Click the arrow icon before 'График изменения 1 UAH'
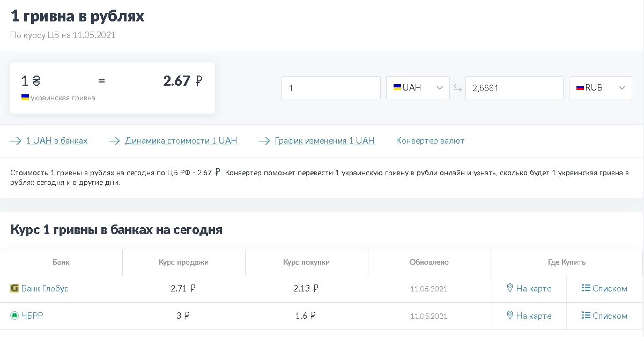This screenshot has height=337, width=644. point(264,141)
